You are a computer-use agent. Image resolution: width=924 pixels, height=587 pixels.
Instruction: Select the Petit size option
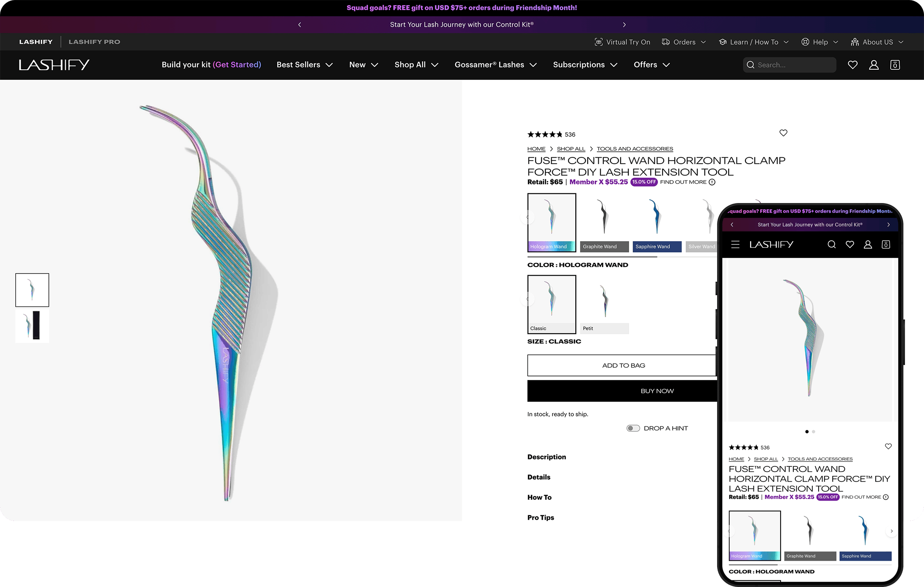point(604,304)
